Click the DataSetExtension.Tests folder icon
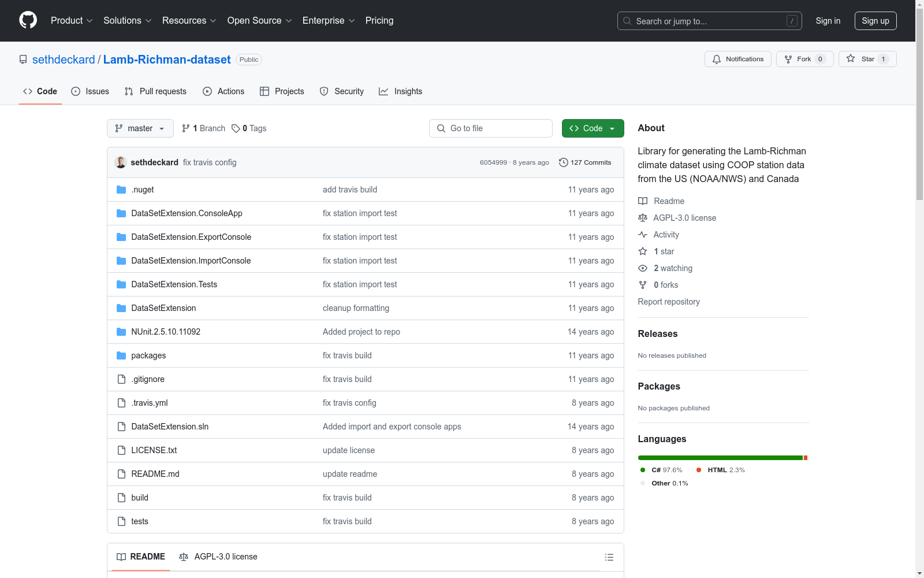 [121, 284]
